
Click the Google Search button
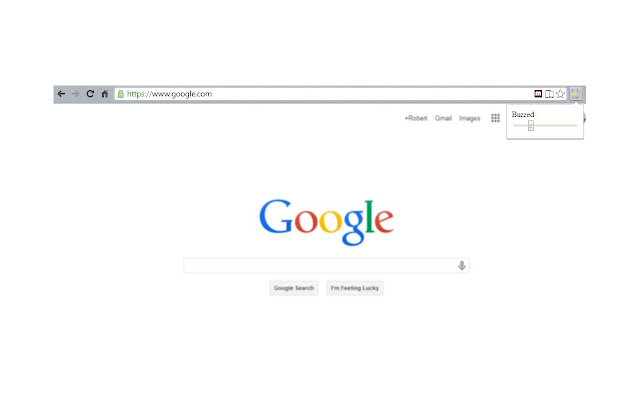pyautogui.click(x=293, y=288)
